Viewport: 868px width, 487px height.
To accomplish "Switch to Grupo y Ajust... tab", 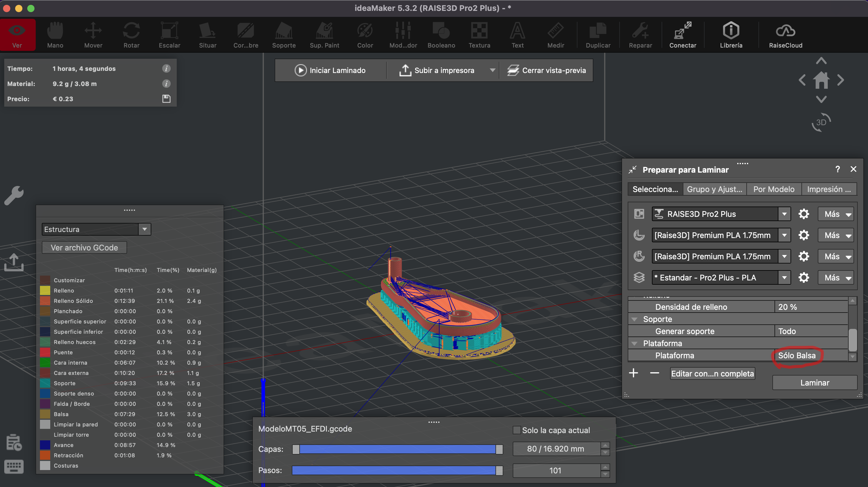I will pos(714,189).
